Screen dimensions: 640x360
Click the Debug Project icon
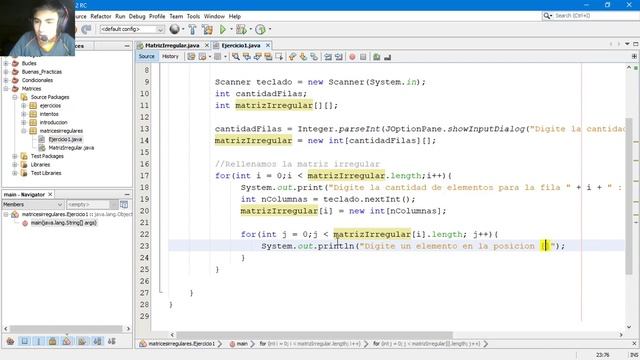click(241, 29)
